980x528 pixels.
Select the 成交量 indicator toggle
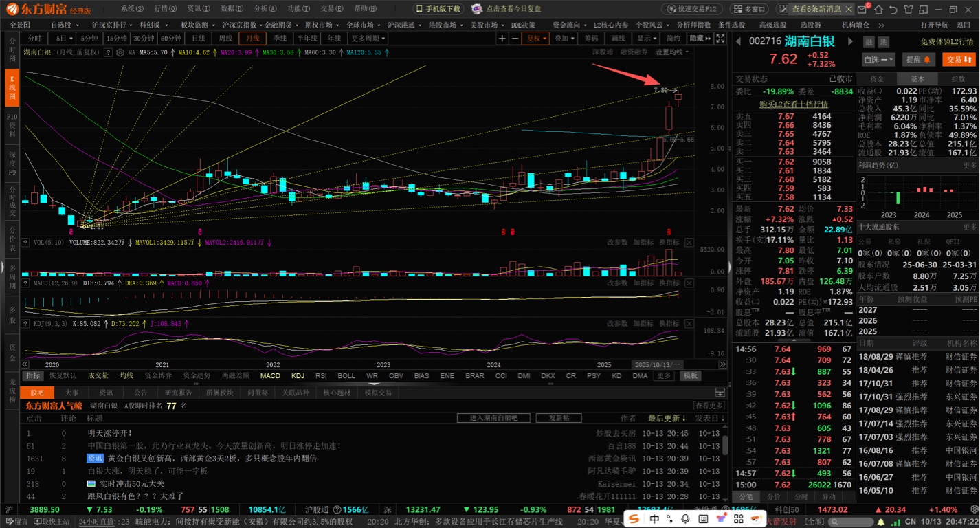click(x=98, y=375)
